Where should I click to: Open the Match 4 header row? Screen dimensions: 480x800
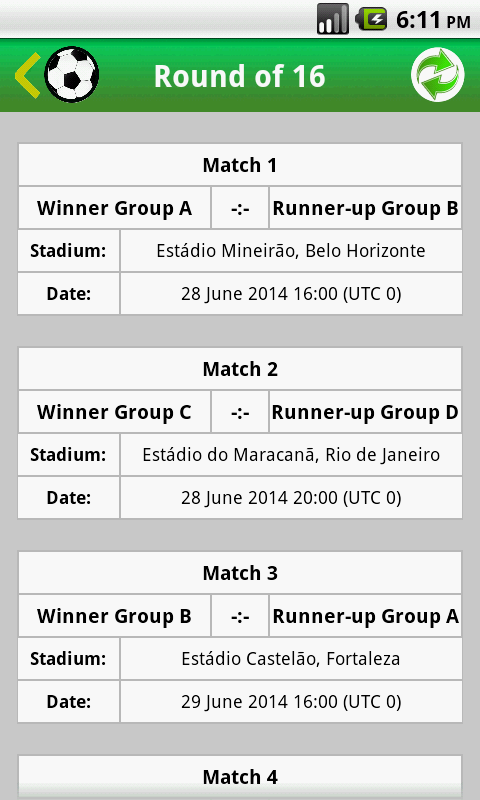(x=240, y=777)
